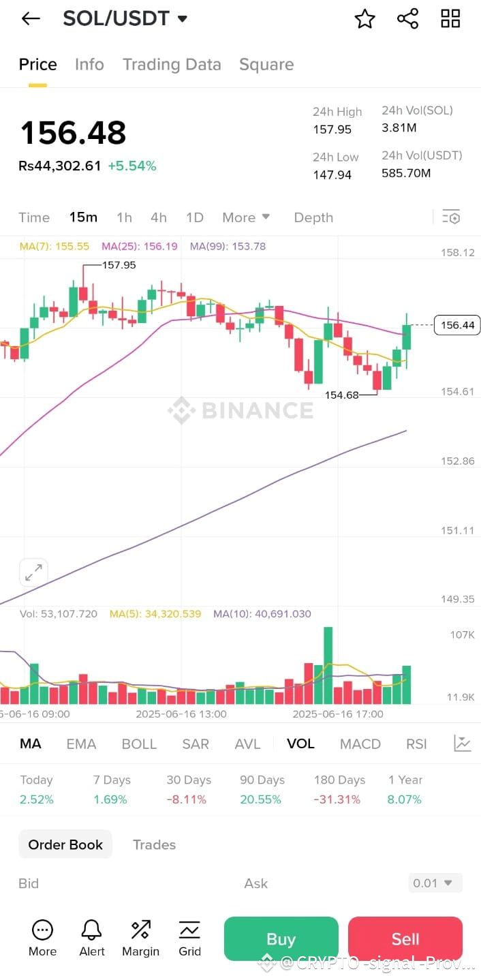Switch to the Trading Data tab
This screenshot has height=980, width=481.
tap(172, 64)
